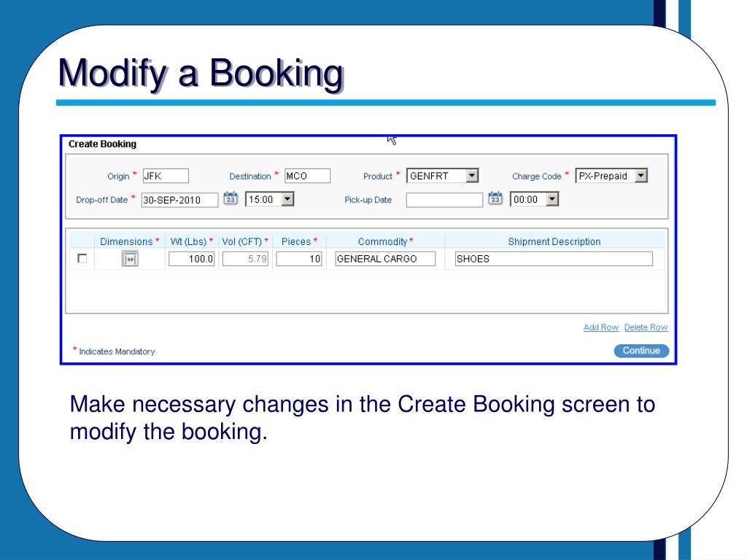Open the Drop-off Date calendar picker
The width and height of the screenshot is (747, 560).
(x=231, y=198)
